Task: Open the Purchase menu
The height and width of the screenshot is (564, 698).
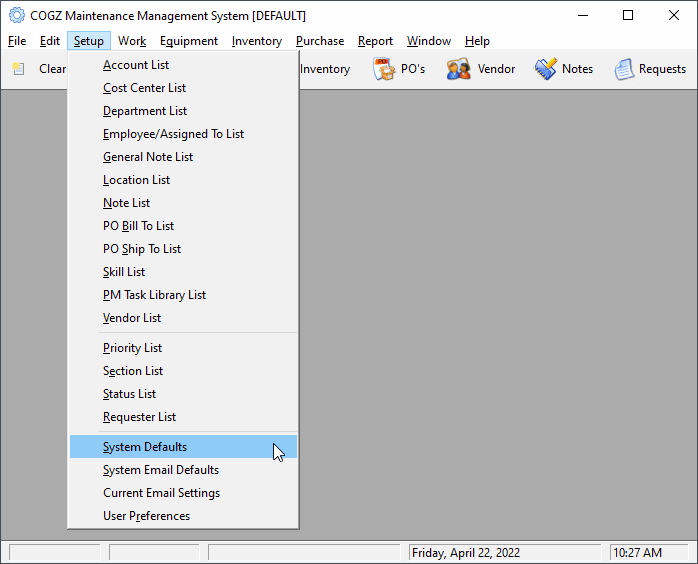Action: click(x=320, y=41)
